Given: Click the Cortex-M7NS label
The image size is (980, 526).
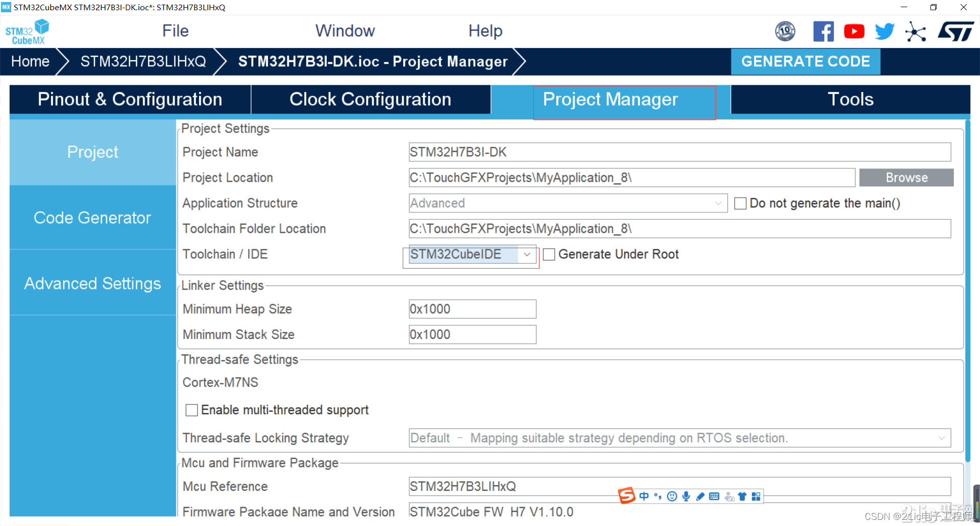Looking at the screenshot, I should coord(220,382).
